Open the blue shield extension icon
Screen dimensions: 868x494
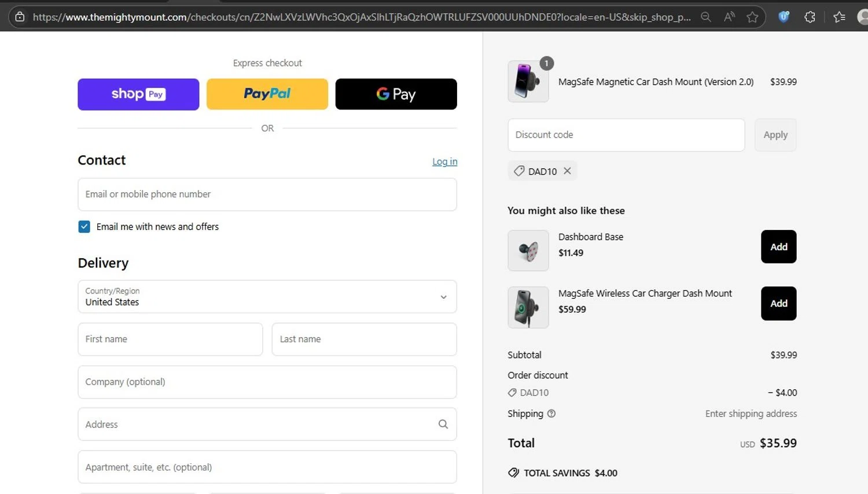point(784,17)
